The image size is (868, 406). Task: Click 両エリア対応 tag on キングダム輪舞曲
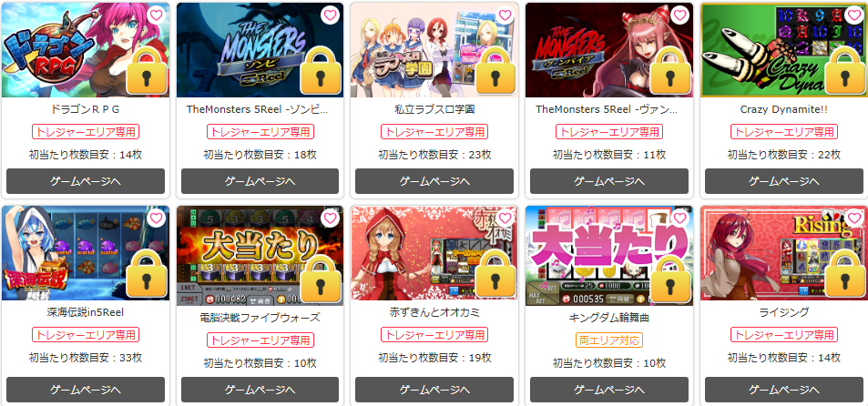coord(609,340)
